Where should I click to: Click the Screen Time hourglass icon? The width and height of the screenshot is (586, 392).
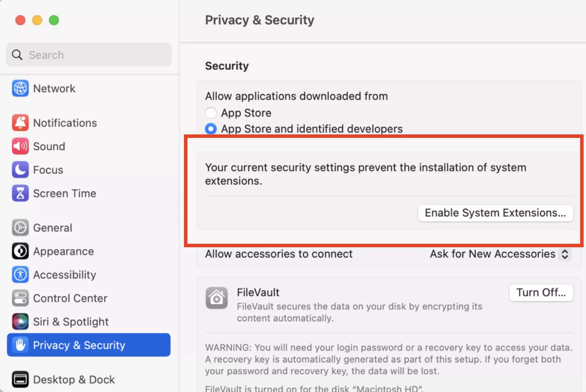20,193
